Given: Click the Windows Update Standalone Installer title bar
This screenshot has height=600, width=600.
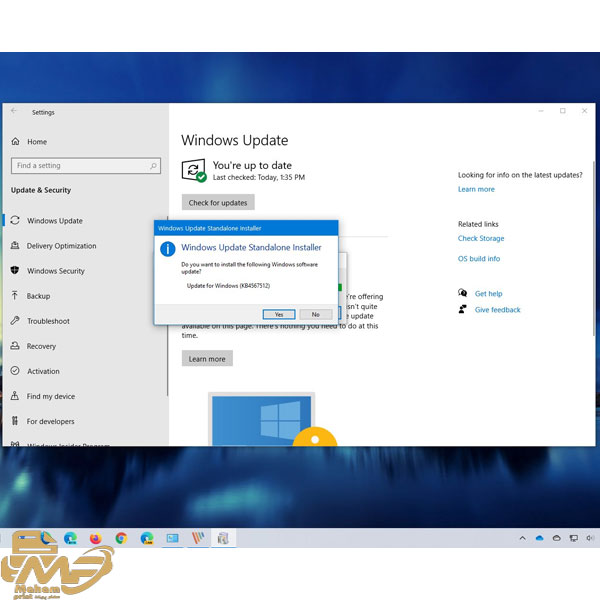Looking at the screenshot, I should [x=246, y=228].
